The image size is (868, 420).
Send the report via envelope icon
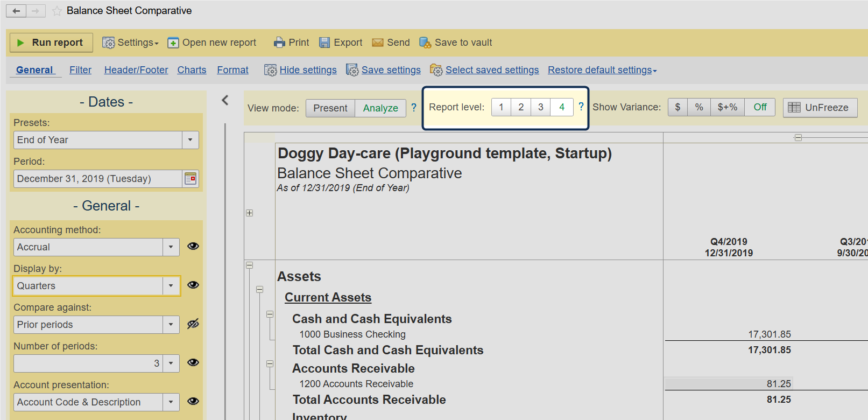point(378,43)
